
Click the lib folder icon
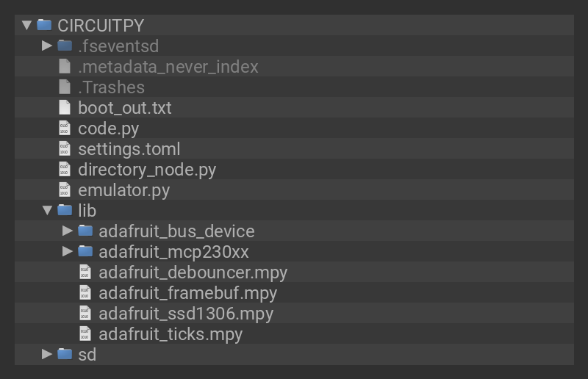pyautogui.click(x=65, y=210)
